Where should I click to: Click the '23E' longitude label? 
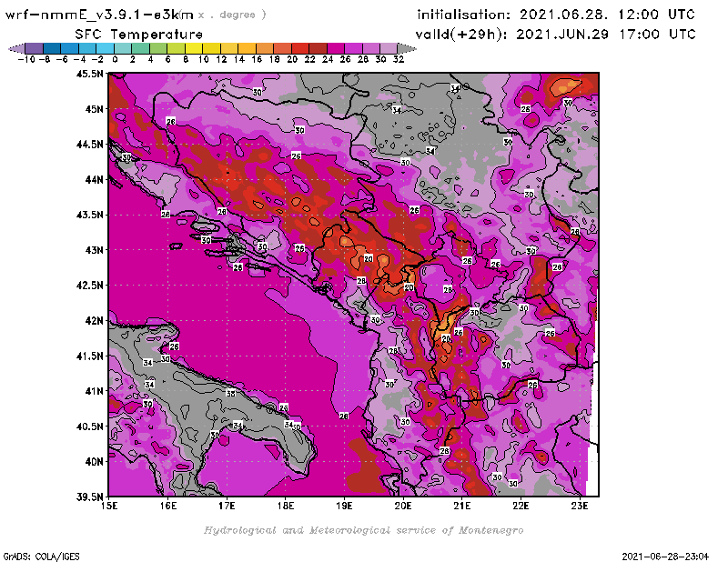pos(580,506)
